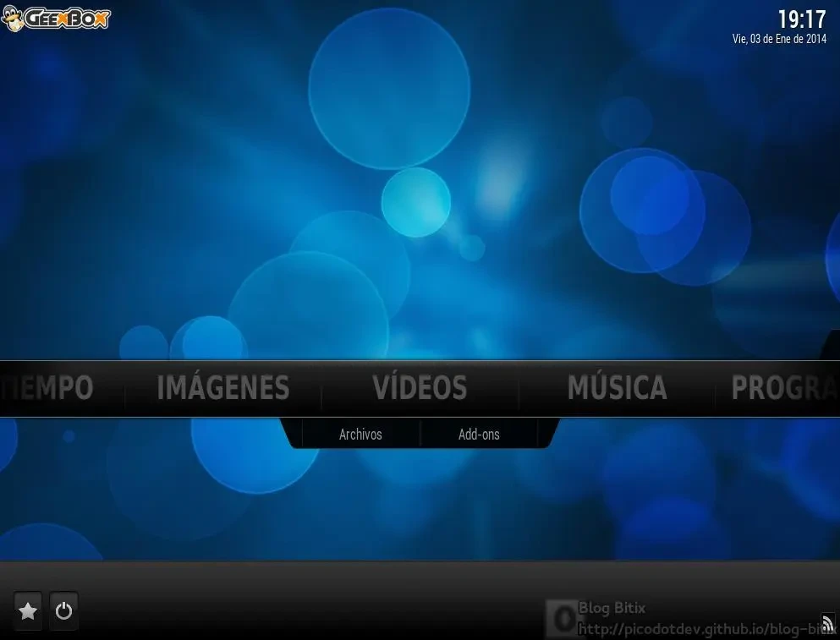Click the date Vie, 03 de Ene

[779, 40]
